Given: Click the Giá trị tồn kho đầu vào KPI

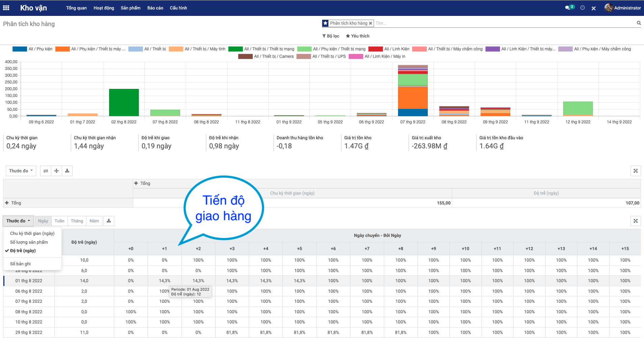Looking at the screenshot, I should 510,142.
